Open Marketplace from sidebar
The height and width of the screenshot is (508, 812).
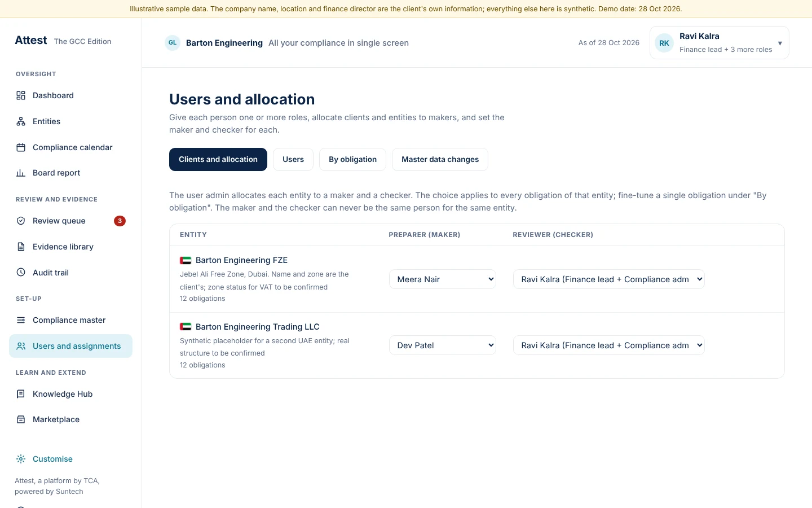point(70,419)
